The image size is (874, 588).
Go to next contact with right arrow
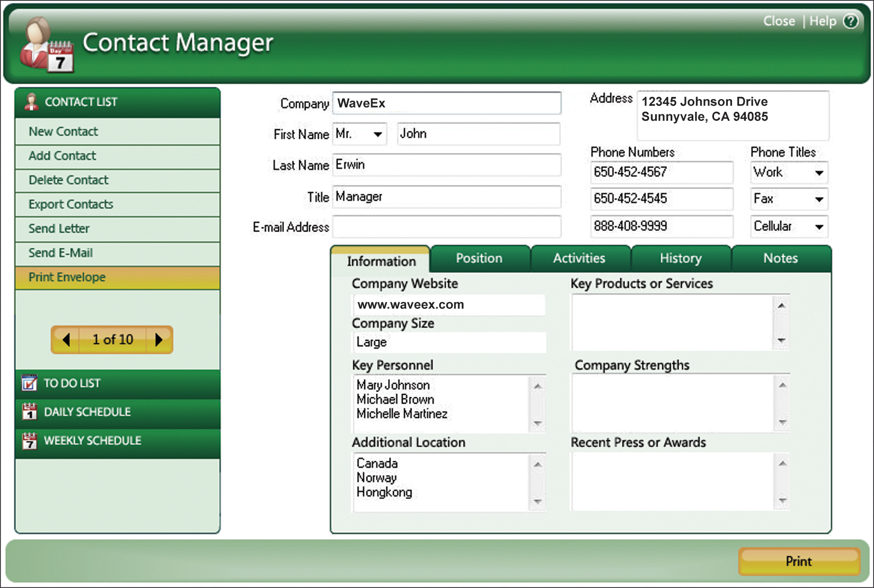tap(158, 340)
